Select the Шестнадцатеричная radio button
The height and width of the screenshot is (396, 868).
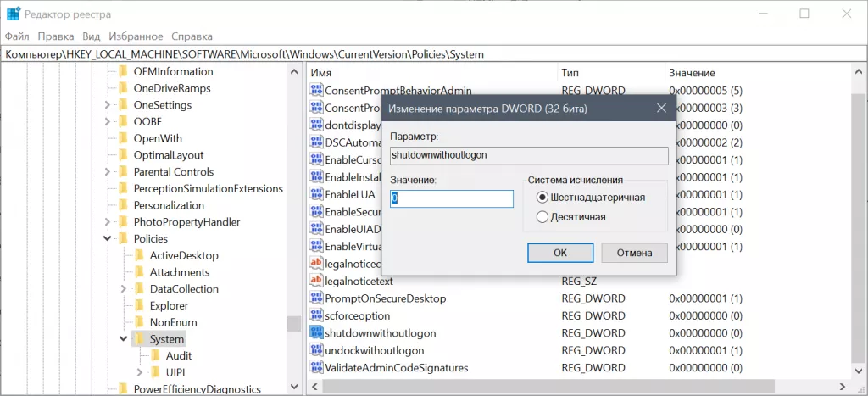coord(542,198)
